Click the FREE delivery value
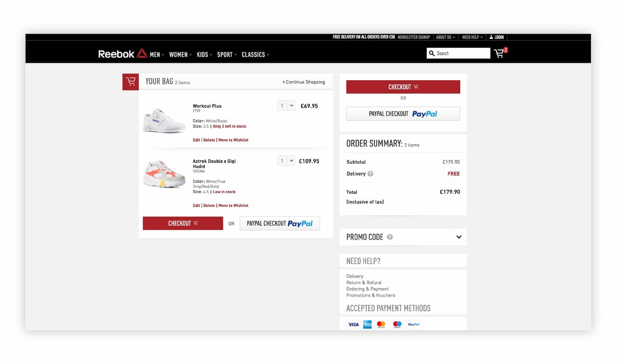 [x=453, y=174]
